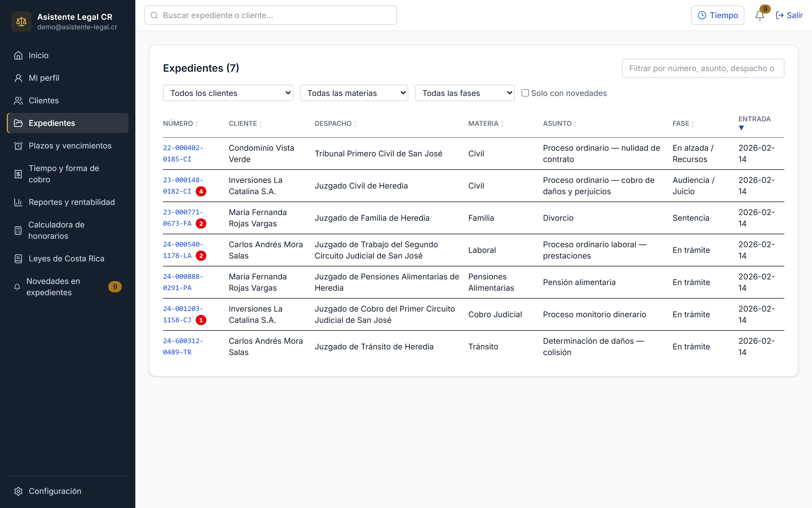Click the Plazos y vencimientos alarm icon
This screenshot has height=508, width=812.
18,145
